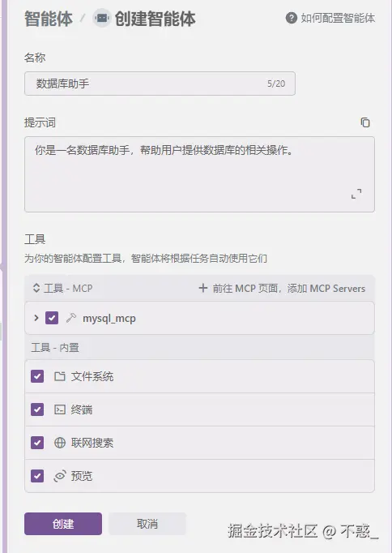This screenshot has height=553, width=392.
Task: Click the 名称 label
Action: pos(35,58)
